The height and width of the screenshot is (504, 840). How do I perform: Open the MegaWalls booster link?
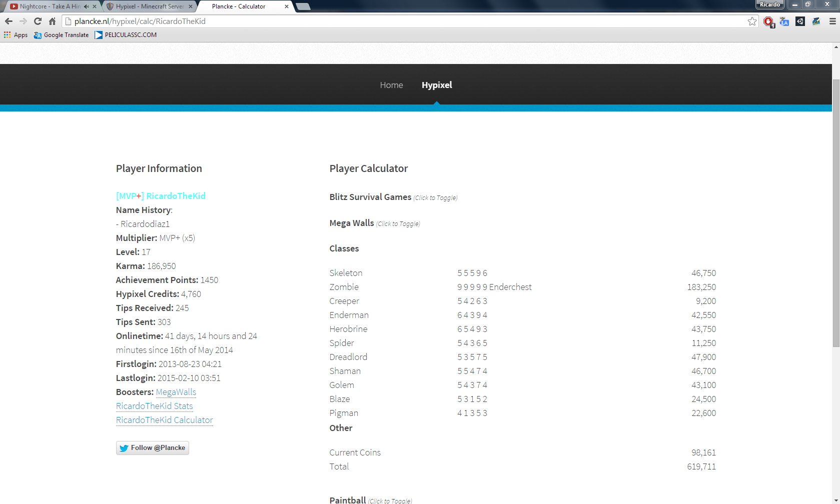(176, 392)
